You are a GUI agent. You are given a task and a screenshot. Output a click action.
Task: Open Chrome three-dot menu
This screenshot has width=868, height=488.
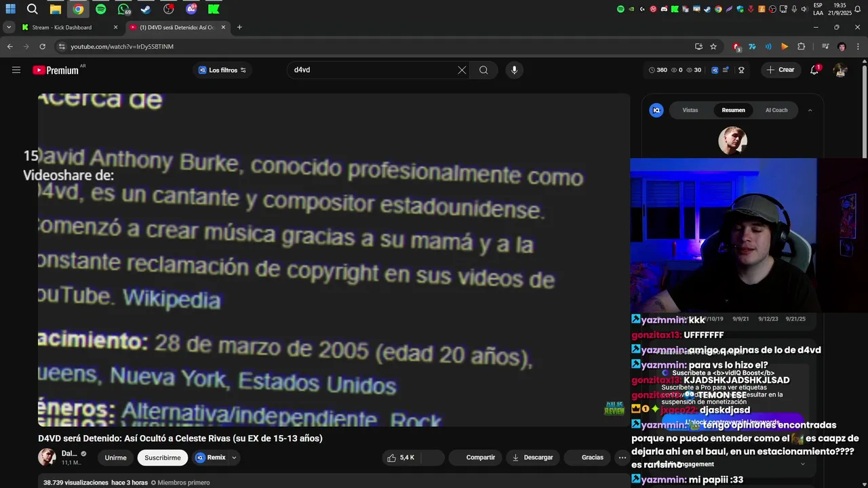858,47
